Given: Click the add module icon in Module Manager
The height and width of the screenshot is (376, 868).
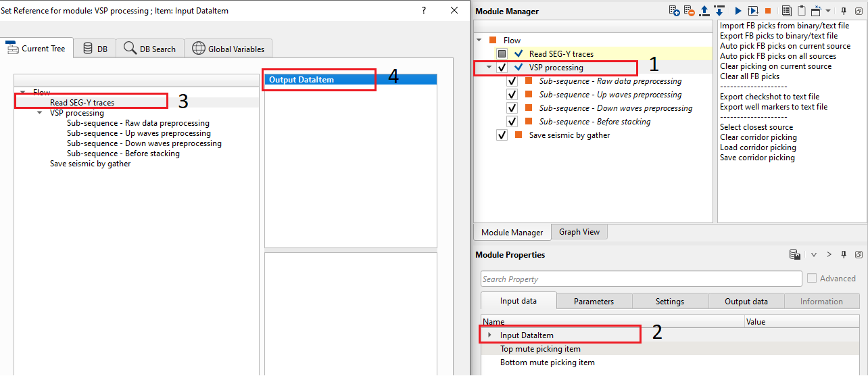Looking at the screenshot, I should 674,11.
